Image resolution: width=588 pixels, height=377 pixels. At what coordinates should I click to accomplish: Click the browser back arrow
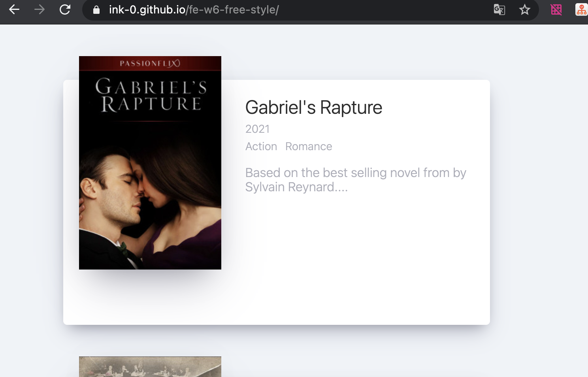click(14, 9)
